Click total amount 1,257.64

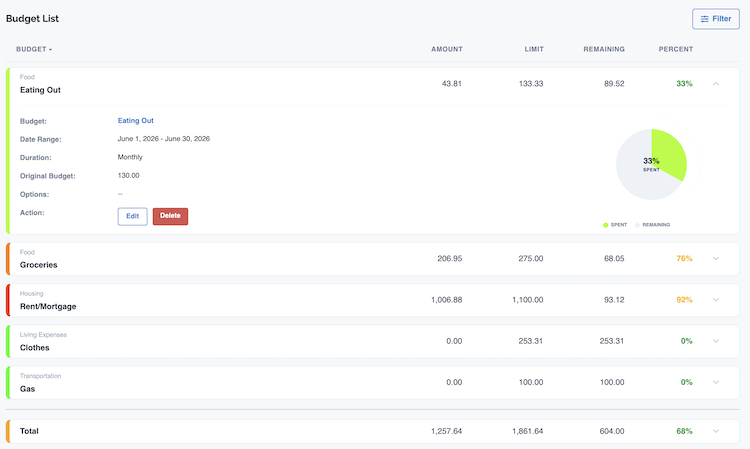point(446,431)
